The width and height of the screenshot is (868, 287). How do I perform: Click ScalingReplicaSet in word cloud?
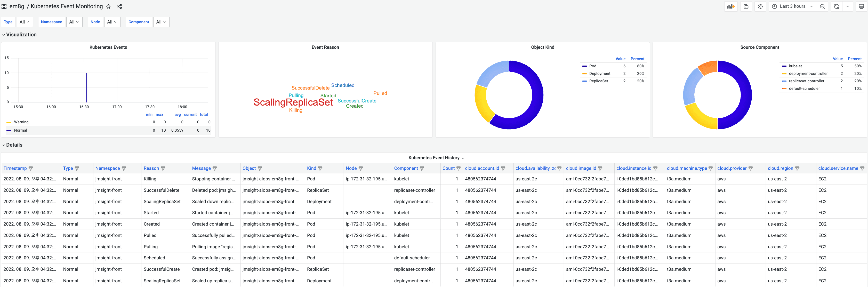coord(293,102)
